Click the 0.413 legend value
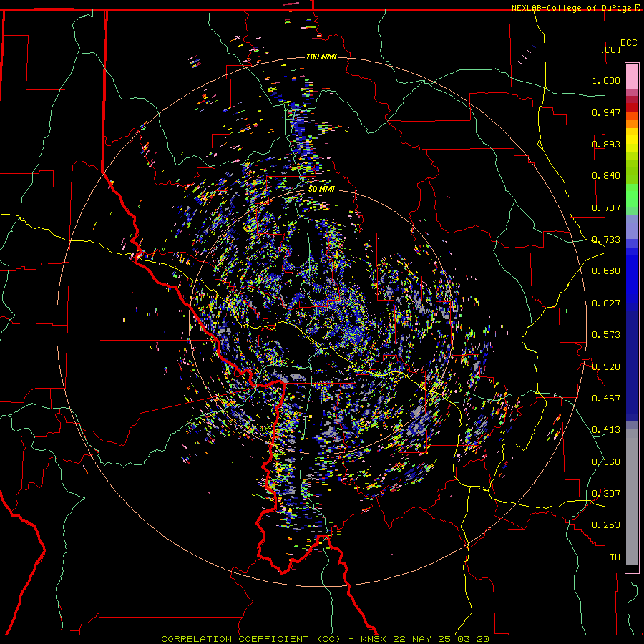The height and width of the screenshot is (644, 644). (606, 430)
